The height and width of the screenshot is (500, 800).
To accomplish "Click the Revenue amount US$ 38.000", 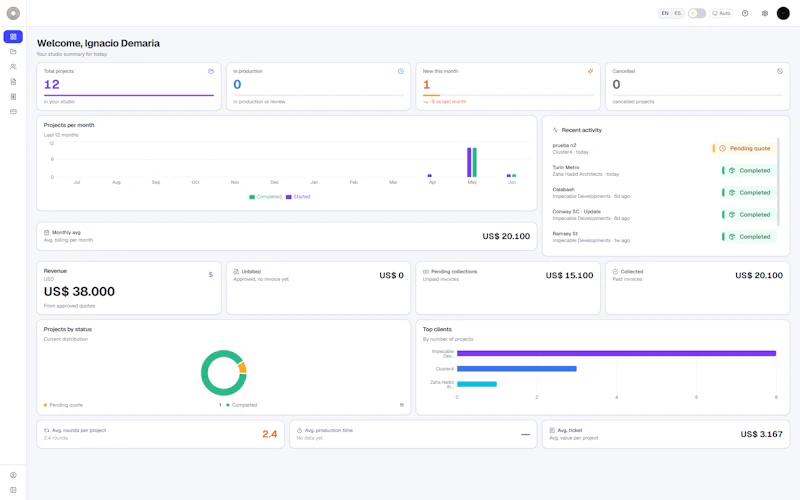I will (79, 291).
